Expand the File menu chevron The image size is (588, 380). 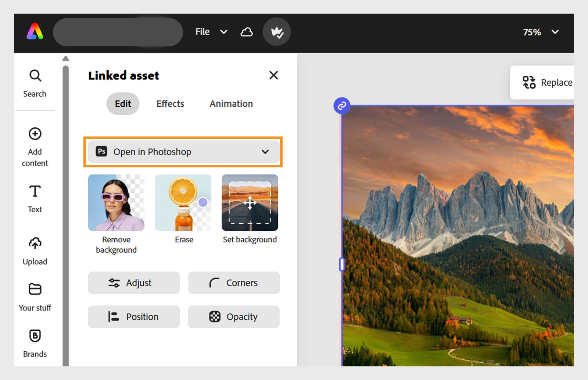[x=224, y=32]
